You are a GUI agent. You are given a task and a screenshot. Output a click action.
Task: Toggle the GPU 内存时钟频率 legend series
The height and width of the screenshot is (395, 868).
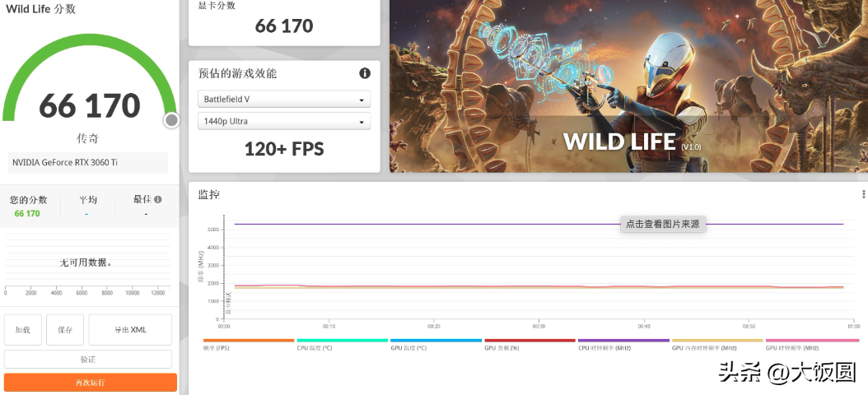(717, 344)
